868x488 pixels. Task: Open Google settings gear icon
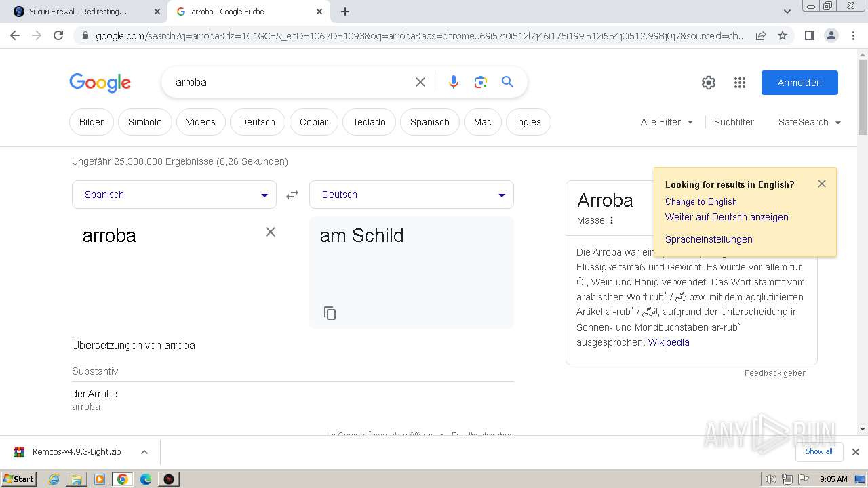coord(709,83)
